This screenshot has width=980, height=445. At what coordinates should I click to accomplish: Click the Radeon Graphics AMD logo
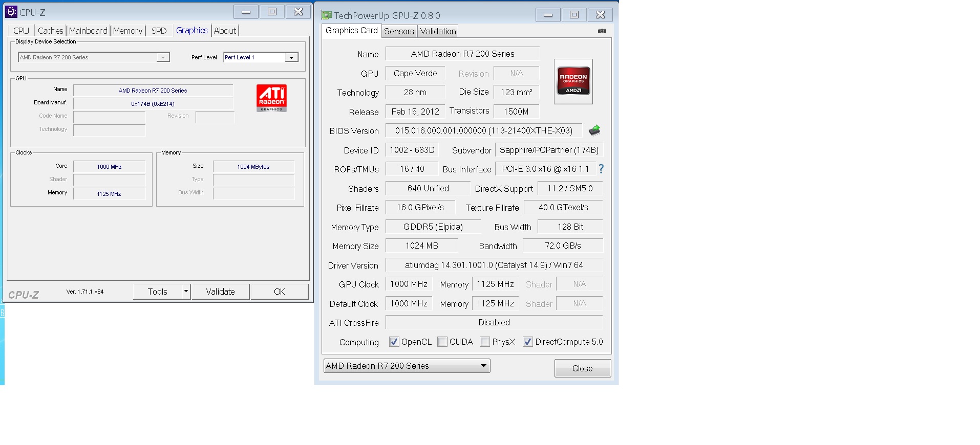[x=573, y=82]
